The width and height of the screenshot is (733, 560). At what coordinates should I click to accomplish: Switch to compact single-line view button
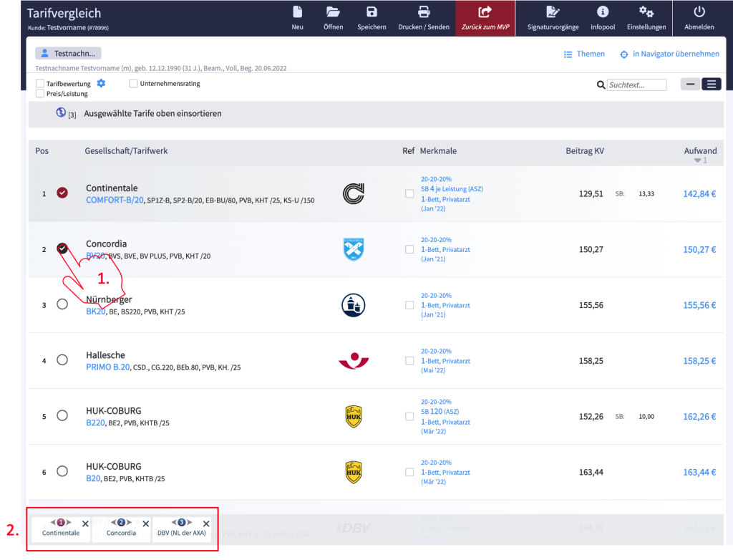[x=690, y=85]
